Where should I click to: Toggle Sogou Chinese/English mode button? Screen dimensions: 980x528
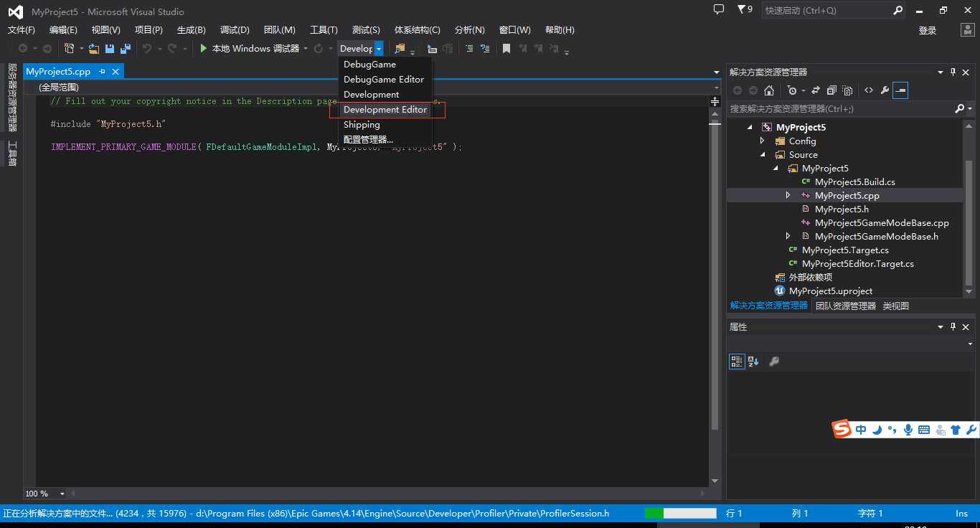coord(861,430)
